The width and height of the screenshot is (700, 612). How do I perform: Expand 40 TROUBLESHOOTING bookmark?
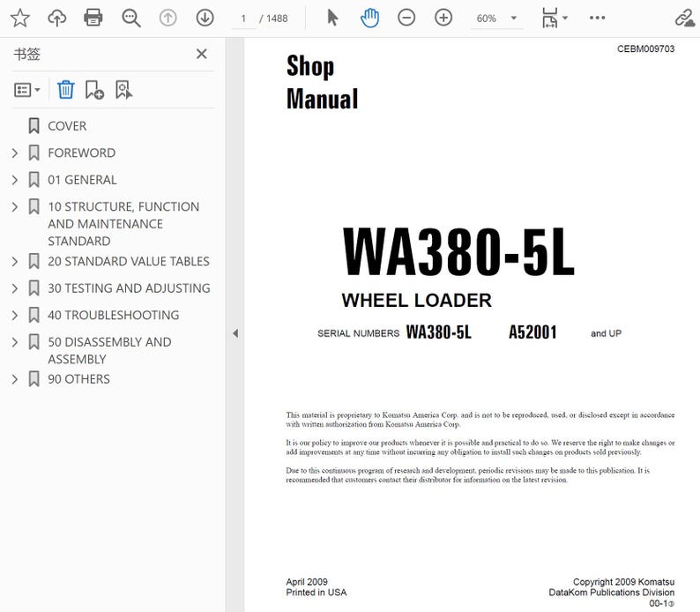point(15,315)
